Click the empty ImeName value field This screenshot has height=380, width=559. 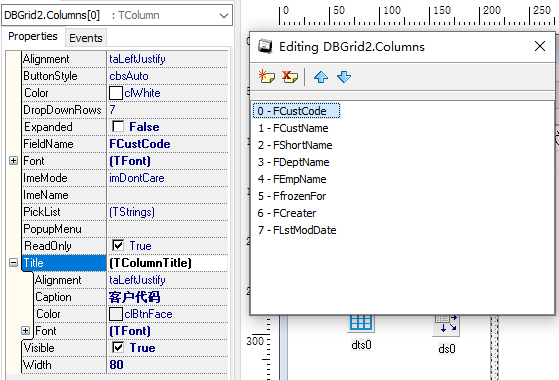click(168, 195)
